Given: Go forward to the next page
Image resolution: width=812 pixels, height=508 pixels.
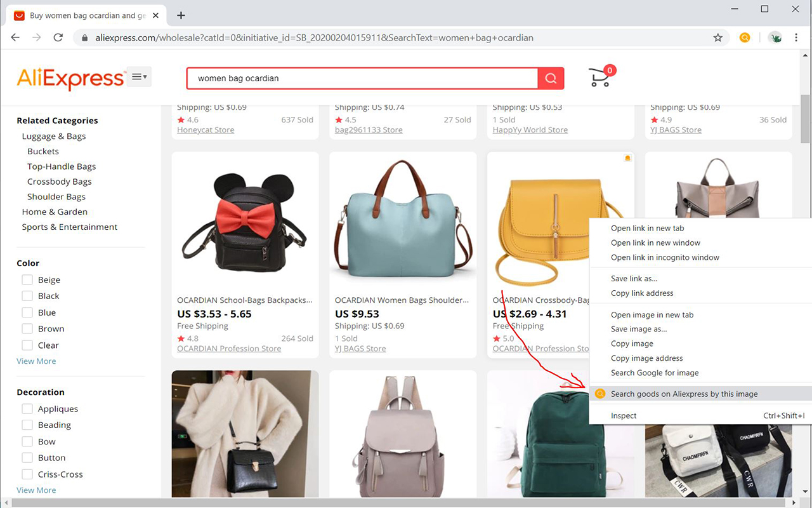Looking at the screenshot, I should [x=37, y=37].
